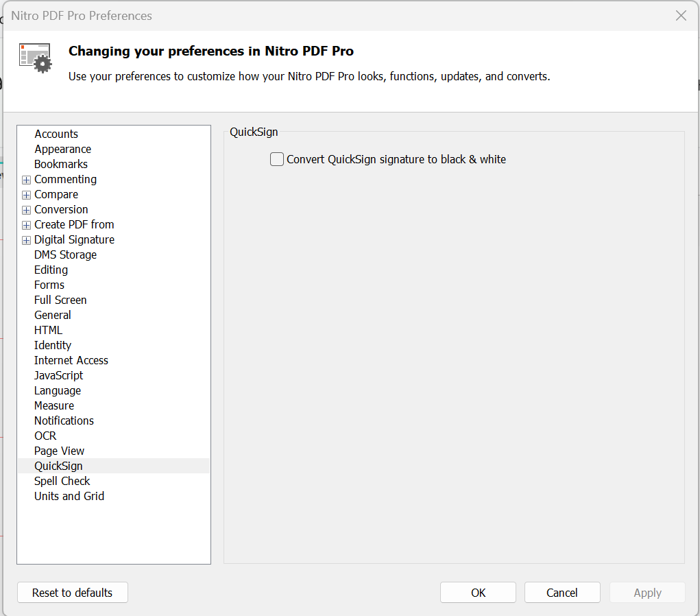This screenshot has width=700, height=616.
Task: Select the Compare category
Action: (x=56, y=195)
